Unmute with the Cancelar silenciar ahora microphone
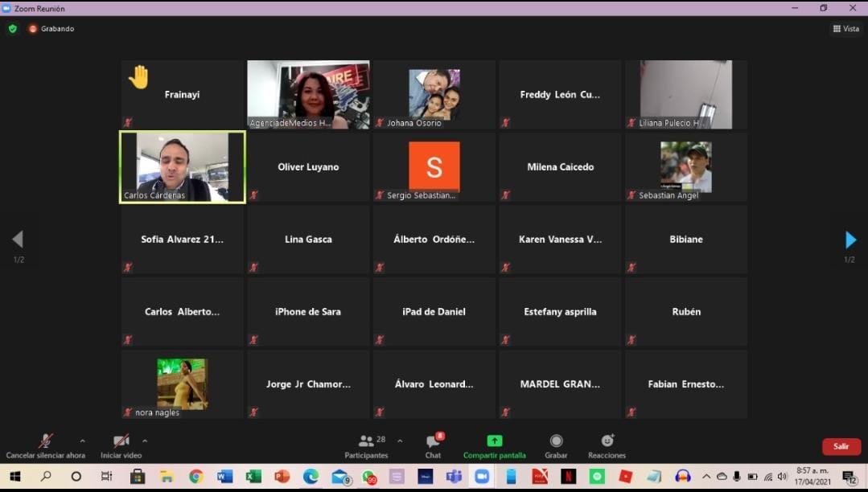This screenshot has width=868, height=492. [46, 441]
